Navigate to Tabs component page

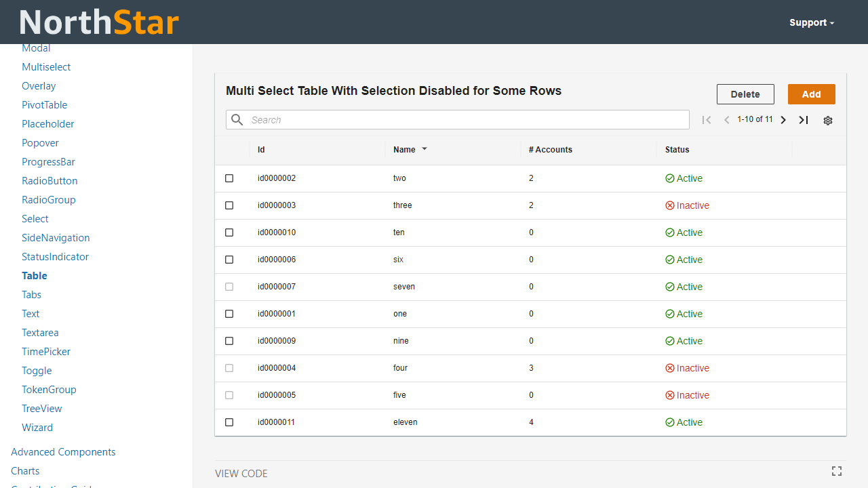(31, 295)
